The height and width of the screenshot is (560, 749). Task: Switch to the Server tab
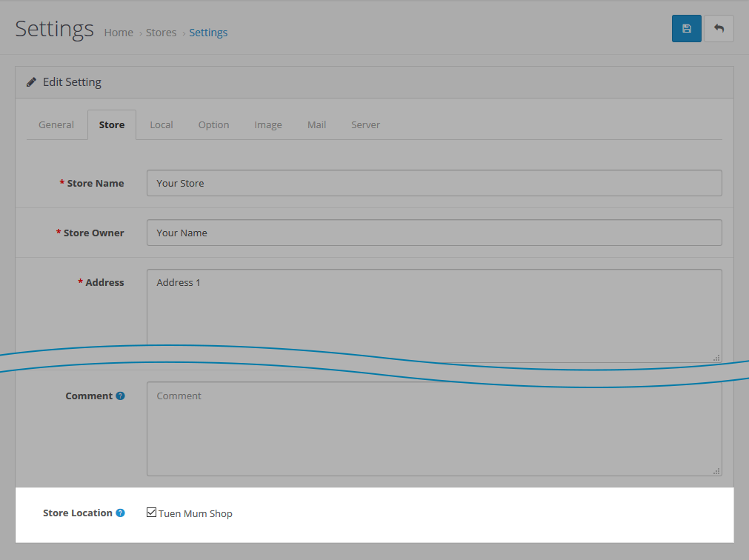[365, 124]
